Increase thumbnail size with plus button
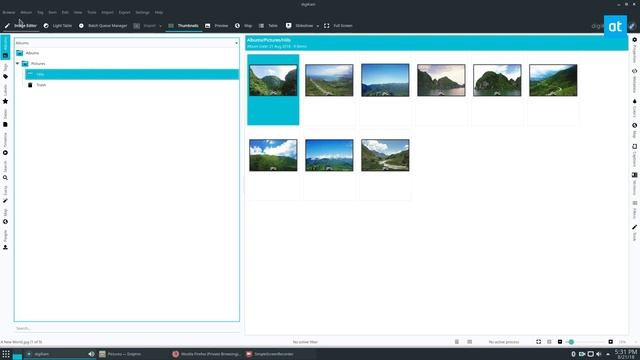The image size is (640, 360). [x=611, y=342]
